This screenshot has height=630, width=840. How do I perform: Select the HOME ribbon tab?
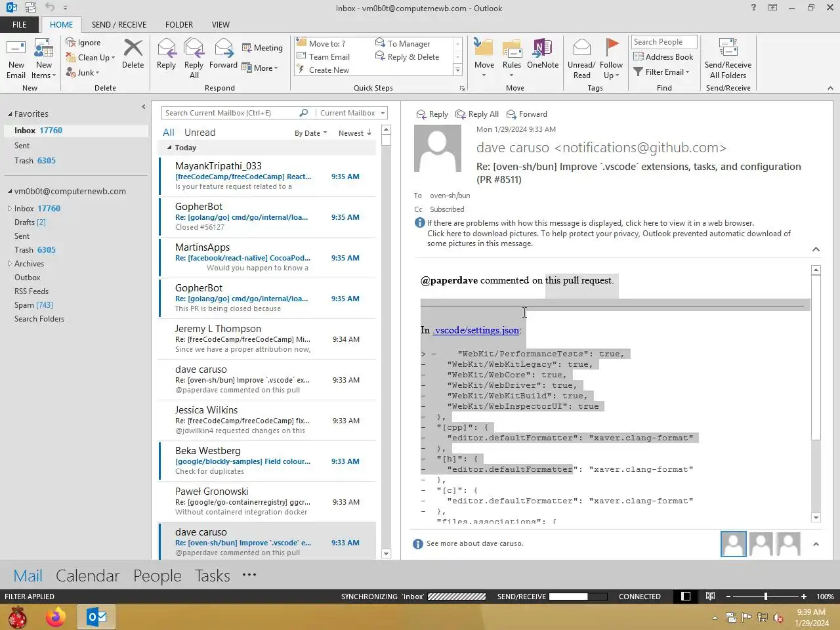pyautogui.click(x=62, y=25)
